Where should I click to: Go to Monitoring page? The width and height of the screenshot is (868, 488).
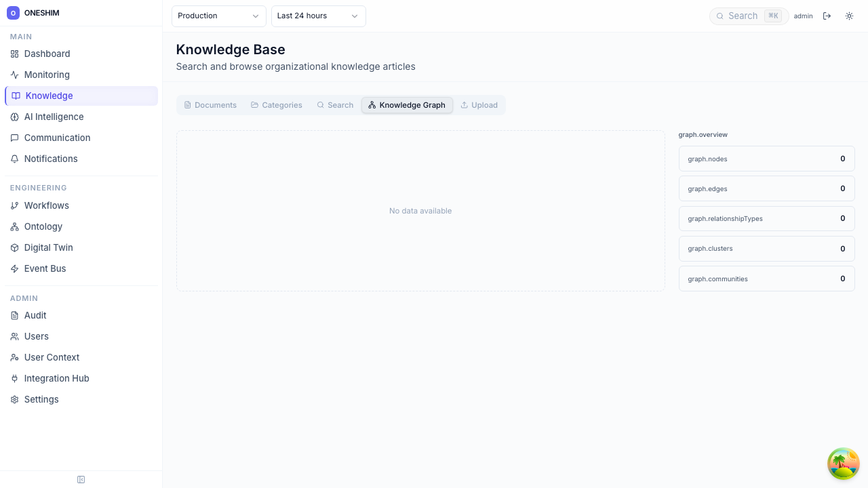coord(47,75)
